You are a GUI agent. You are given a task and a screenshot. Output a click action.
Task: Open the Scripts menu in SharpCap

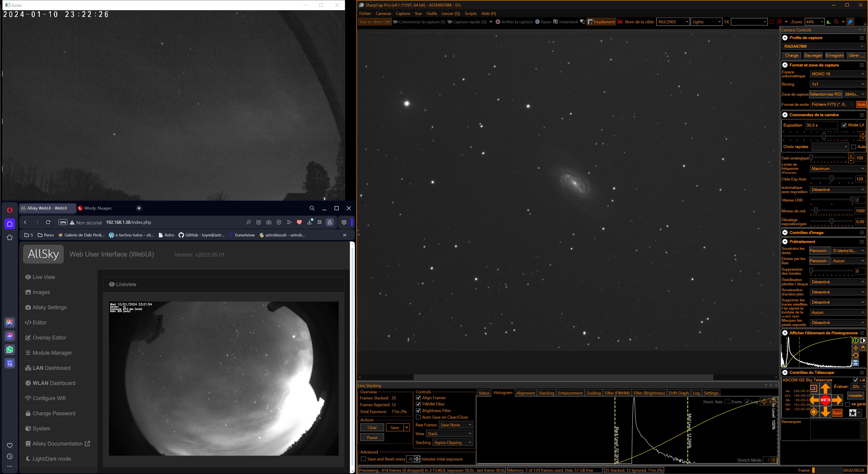coord(470,14)
